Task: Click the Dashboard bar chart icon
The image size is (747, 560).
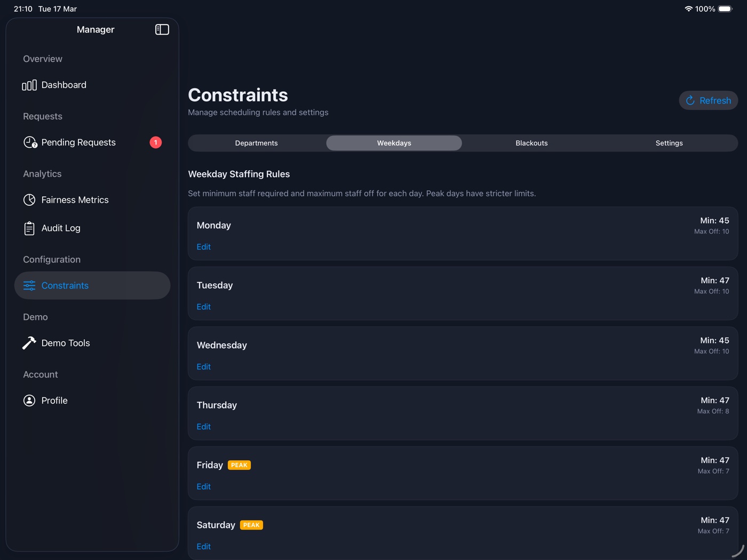Action: coord(29,85)
